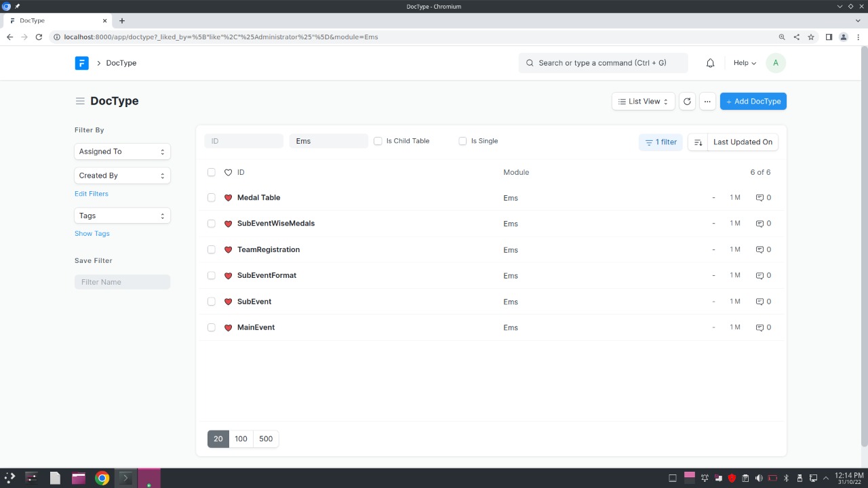Tick the SubEvent row checkbox
Viewport: 868px width, 488px height.
[x=212, y=302]
